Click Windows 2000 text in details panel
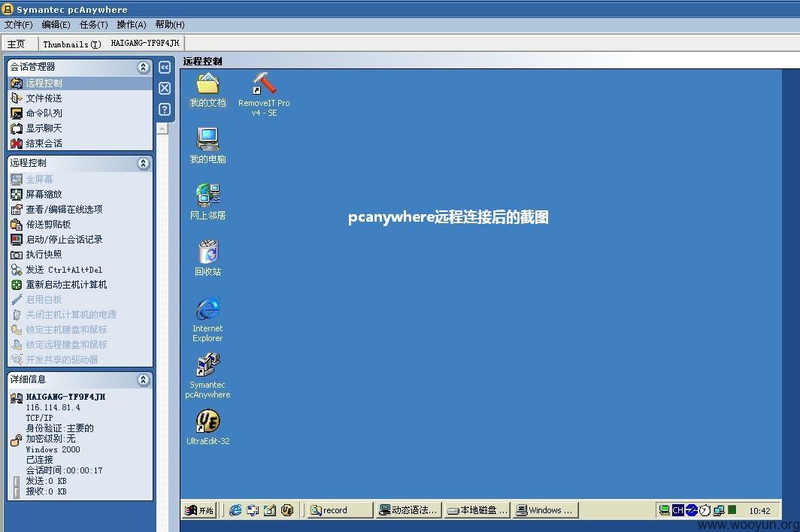 click(53, 449)
